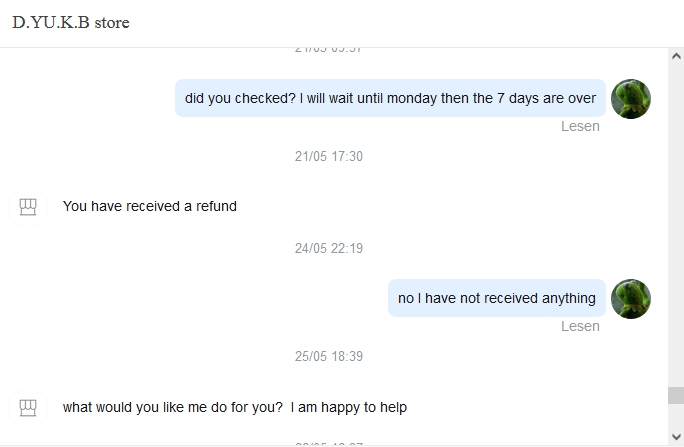
Task: Click the cut-off timestamp at the bottom
Action: click(x=329, y=443)
